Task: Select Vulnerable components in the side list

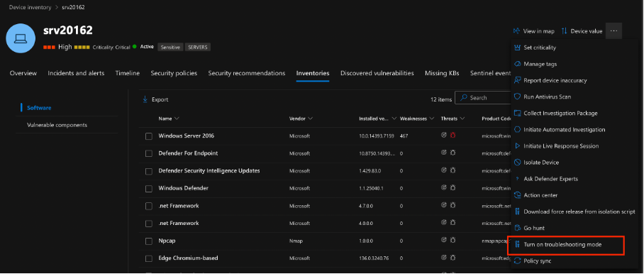Action: [x=57, y=125]
